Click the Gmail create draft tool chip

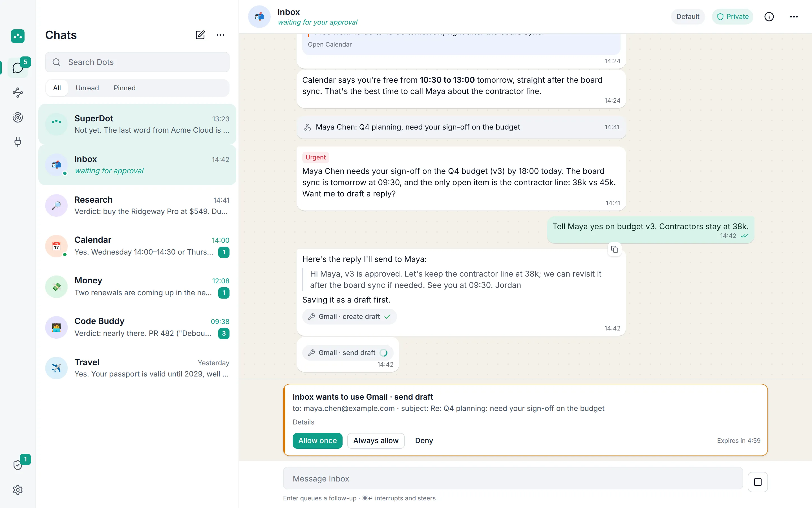(x=349, y=316)
